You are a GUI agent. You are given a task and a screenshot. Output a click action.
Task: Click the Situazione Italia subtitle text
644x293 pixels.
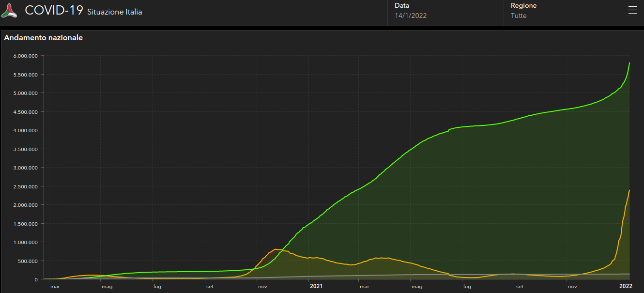(115, 12)
